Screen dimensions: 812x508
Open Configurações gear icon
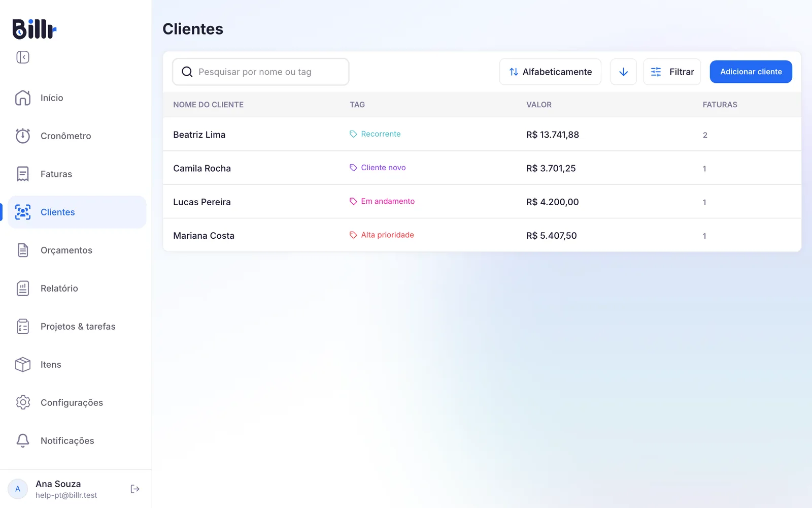[23, 402]
